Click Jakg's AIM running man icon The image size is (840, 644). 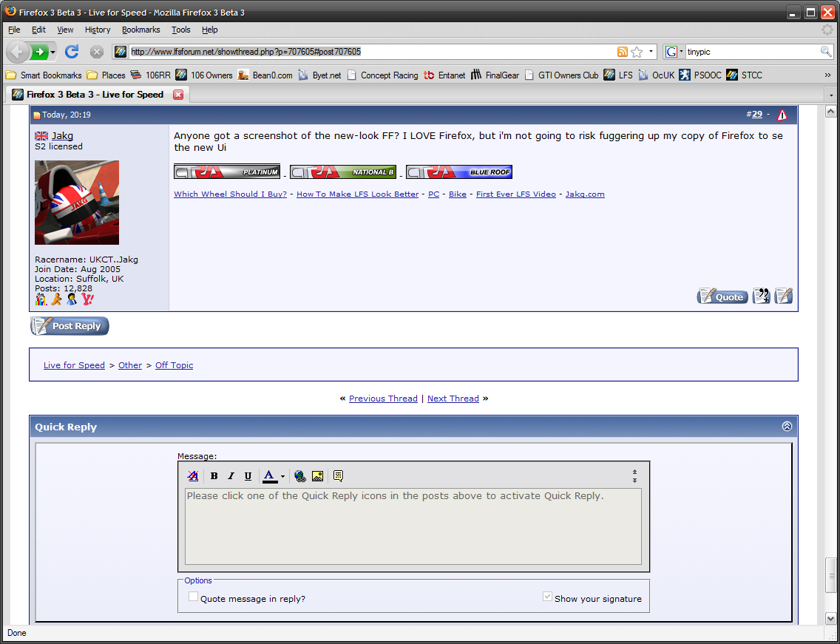tap(56, 299)
